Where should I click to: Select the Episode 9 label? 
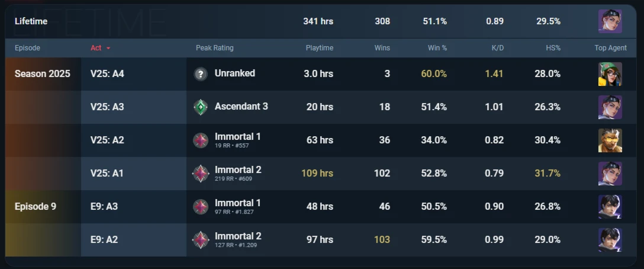(36, 206)
